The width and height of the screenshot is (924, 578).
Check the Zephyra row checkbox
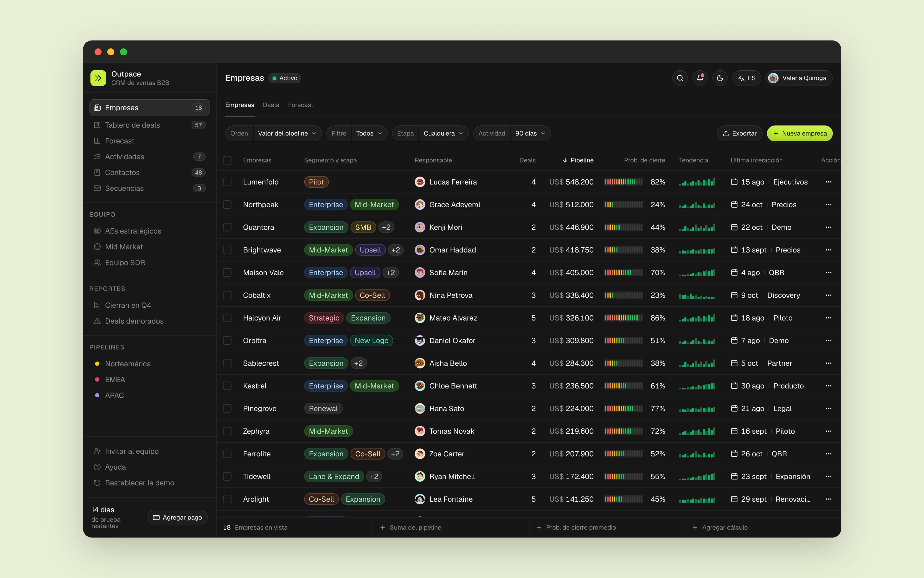point(227,431)
